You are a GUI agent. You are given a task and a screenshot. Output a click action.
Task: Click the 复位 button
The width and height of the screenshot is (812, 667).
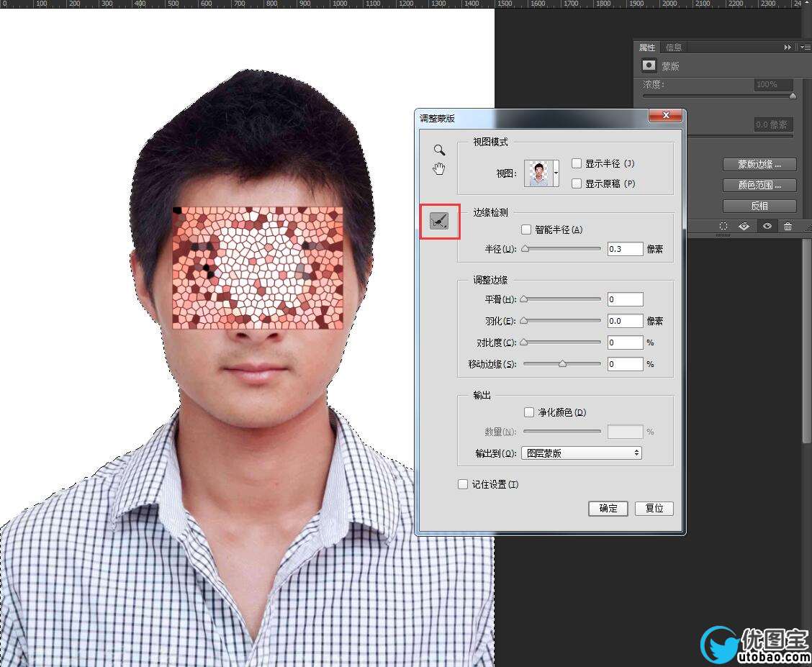tap(654, 509)
